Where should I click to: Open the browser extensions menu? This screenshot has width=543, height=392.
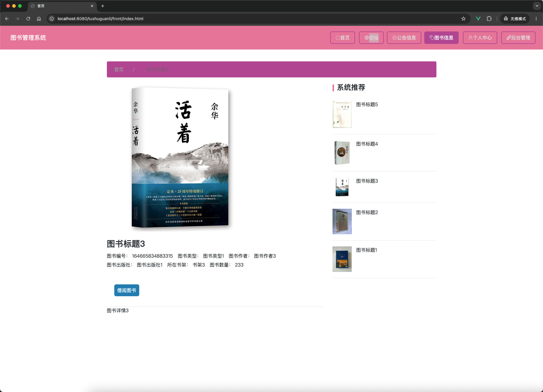coord(489,19)
